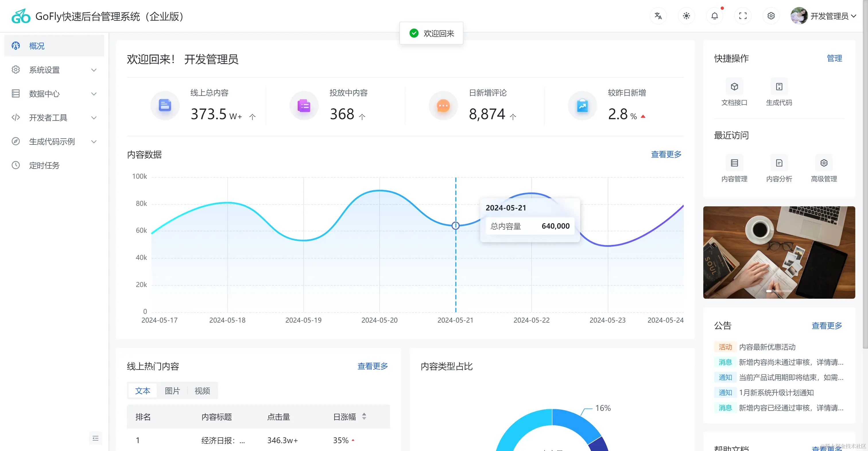Click the 数据中心 list icon

pos(16,93)
